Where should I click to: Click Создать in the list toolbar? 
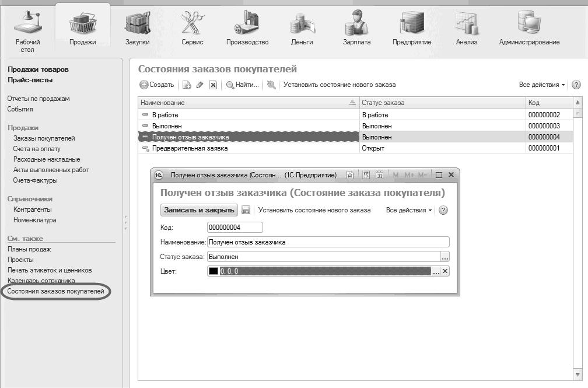[157, 85]
